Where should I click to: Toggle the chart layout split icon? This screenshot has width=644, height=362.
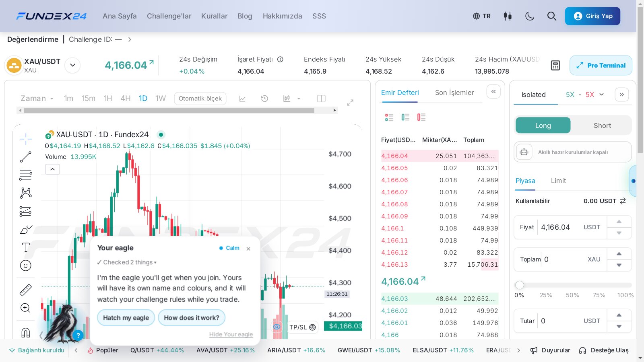[321, 99]
